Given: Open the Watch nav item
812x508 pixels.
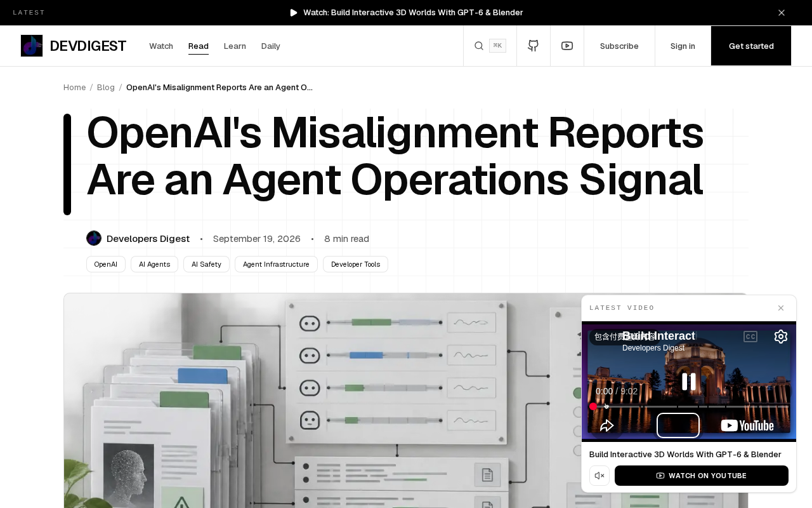Looking at the screenshot, I should [161, 46].
